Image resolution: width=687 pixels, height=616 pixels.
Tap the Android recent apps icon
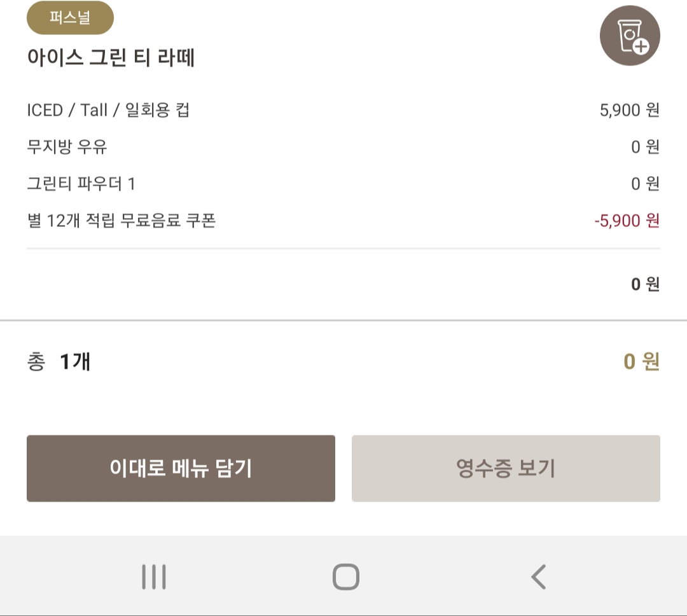[x=154, y=577]
